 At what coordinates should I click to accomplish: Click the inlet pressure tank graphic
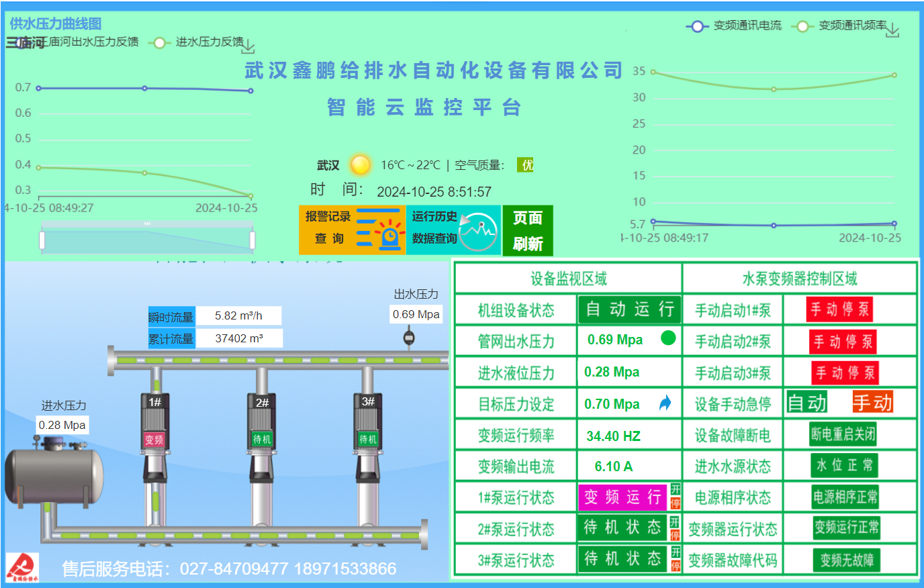click(x=54, y=474)
